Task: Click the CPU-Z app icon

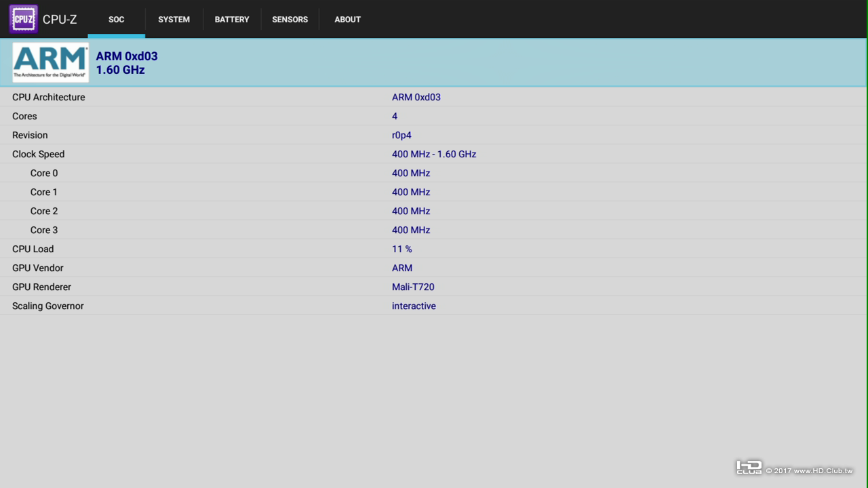Action: coord(23,19)
